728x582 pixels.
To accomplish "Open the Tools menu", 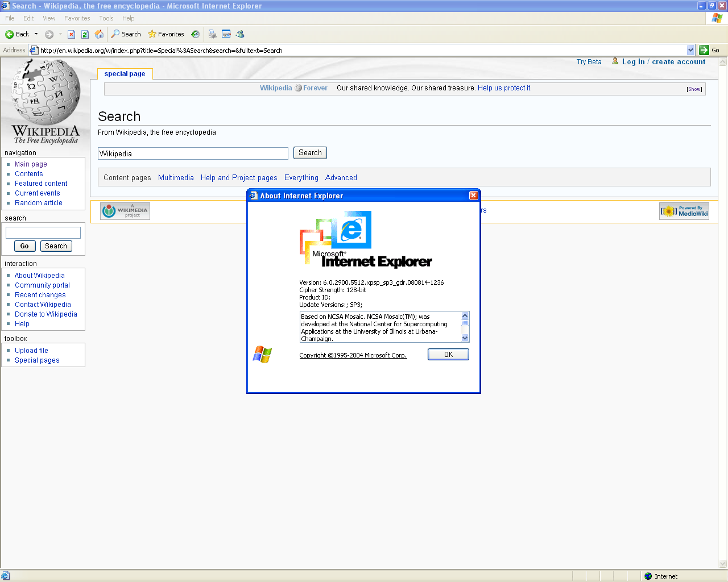I will pyautogui.click(x=106, y=18).
